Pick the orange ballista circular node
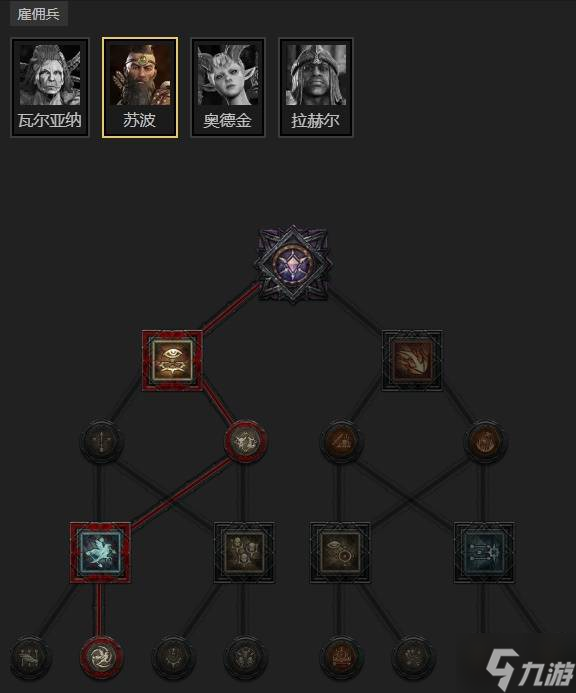576x693 pixels. [x=341, y=442]
